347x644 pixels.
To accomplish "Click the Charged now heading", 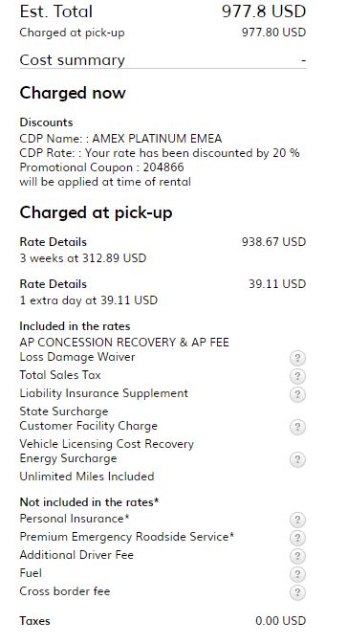I will click(x=73, y=93).
